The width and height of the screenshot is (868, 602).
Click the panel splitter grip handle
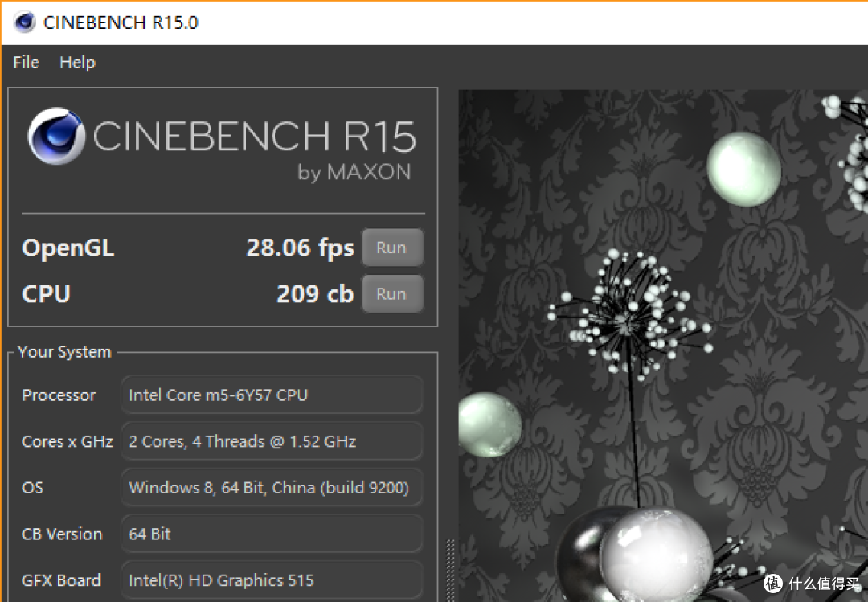(450, 569)
